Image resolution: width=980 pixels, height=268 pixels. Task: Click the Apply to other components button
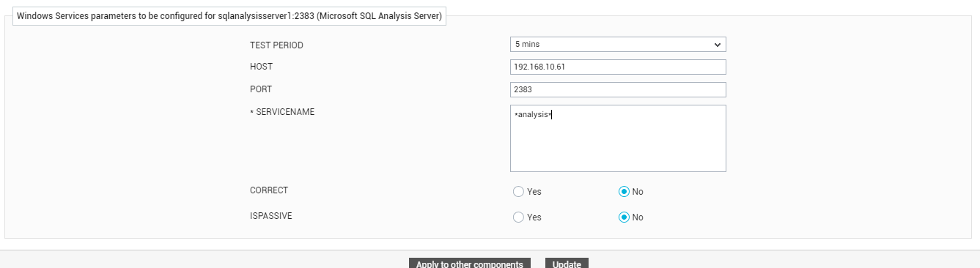[x=470, y=264]
